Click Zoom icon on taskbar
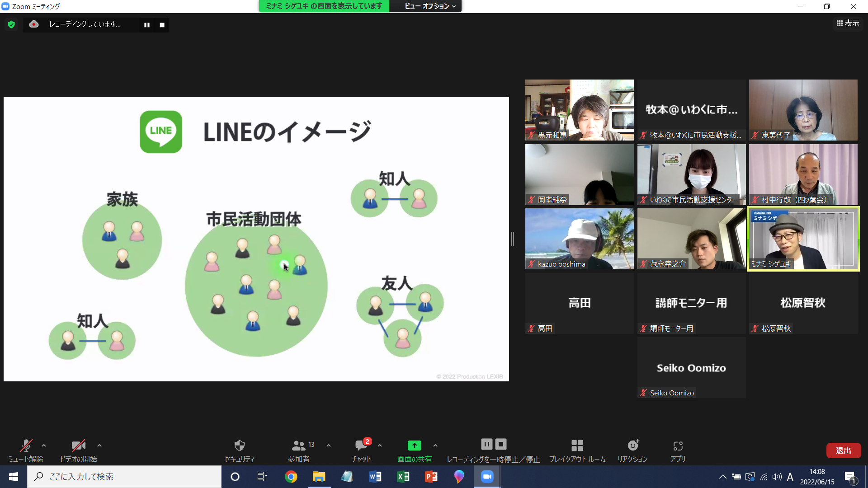This screenshot has height=488, width=868. click(x=487, y=477)
